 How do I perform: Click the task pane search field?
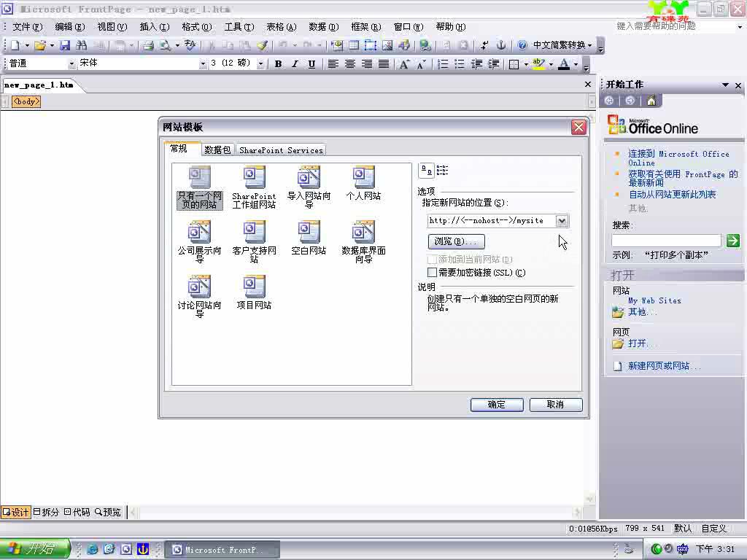point(667,241)
